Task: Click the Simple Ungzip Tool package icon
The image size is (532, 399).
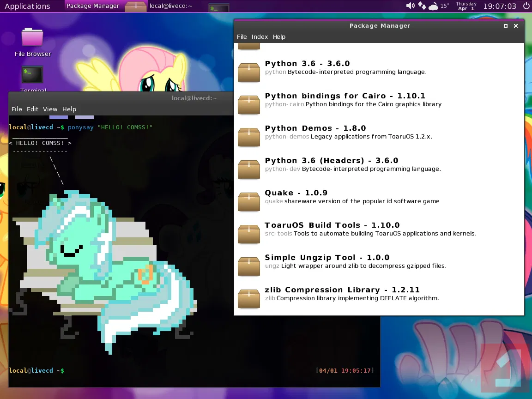Action: pos(249,266)
